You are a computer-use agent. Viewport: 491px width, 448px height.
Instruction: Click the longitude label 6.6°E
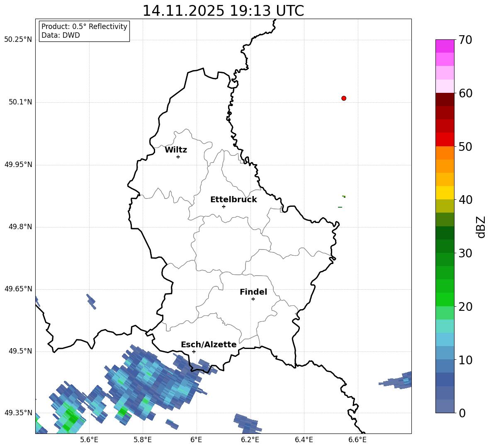(x=357, y=440)
